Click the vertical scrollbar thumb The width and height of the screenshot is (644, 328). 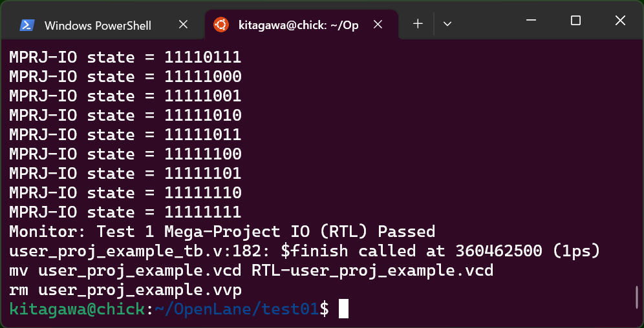pyautogui.click(x=637, y=297)
